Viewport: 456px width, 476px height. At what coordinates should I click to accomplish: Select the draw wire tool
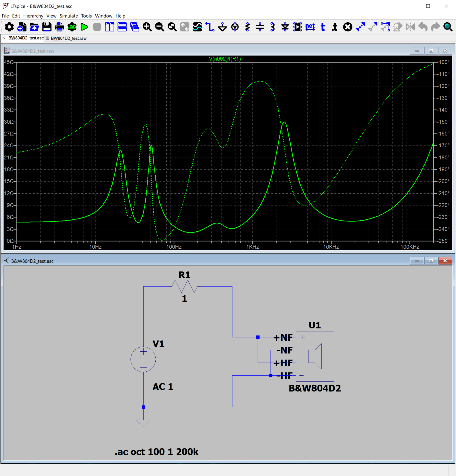tap(210, 27)
